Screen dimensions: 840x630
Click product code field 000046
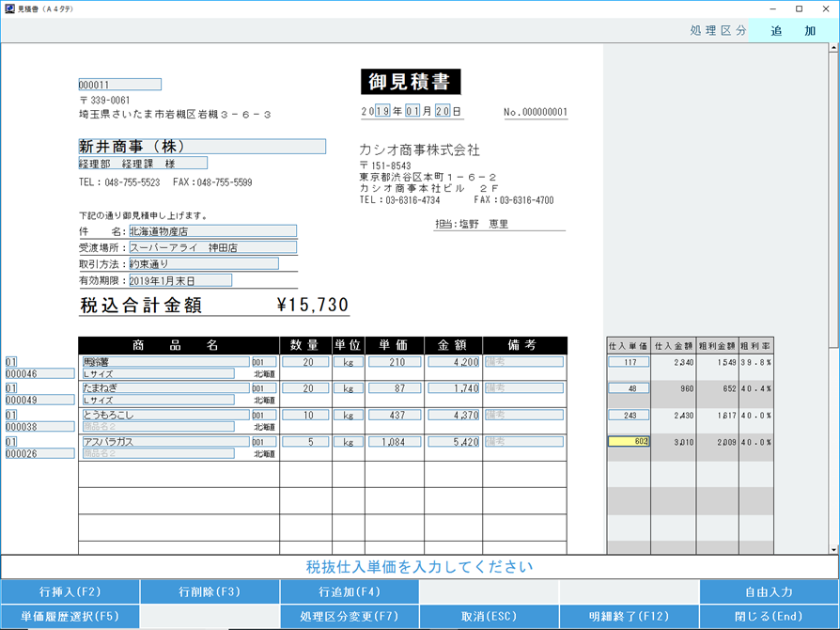(x=39, y=373)
